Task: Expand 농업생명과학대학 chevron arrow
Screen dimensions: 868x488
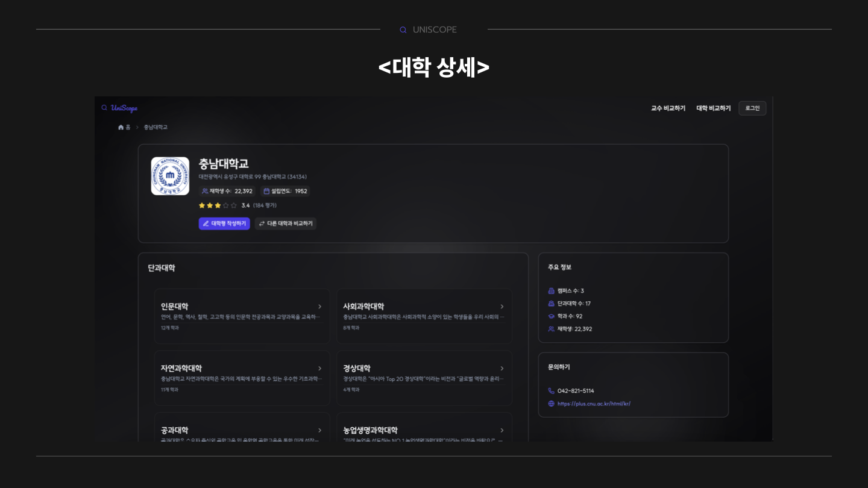Action: click(x=502, y=431)
